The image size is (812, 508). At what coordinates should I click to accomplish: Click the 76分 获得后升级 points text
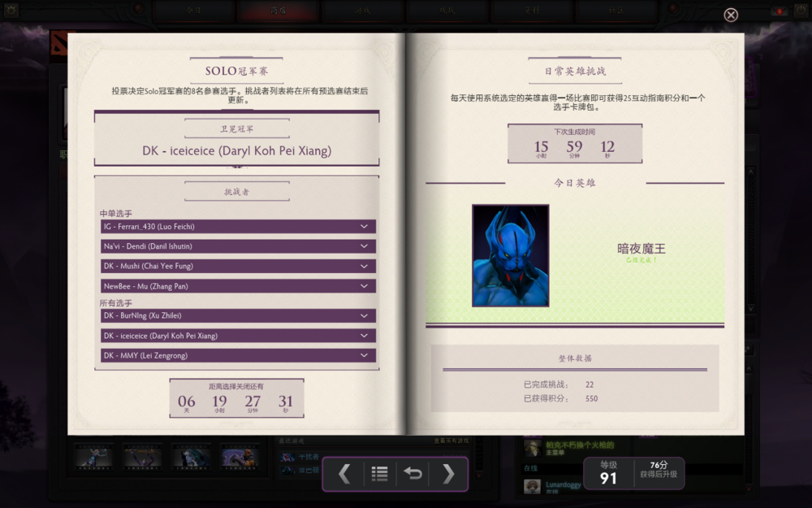coord(659,470)
